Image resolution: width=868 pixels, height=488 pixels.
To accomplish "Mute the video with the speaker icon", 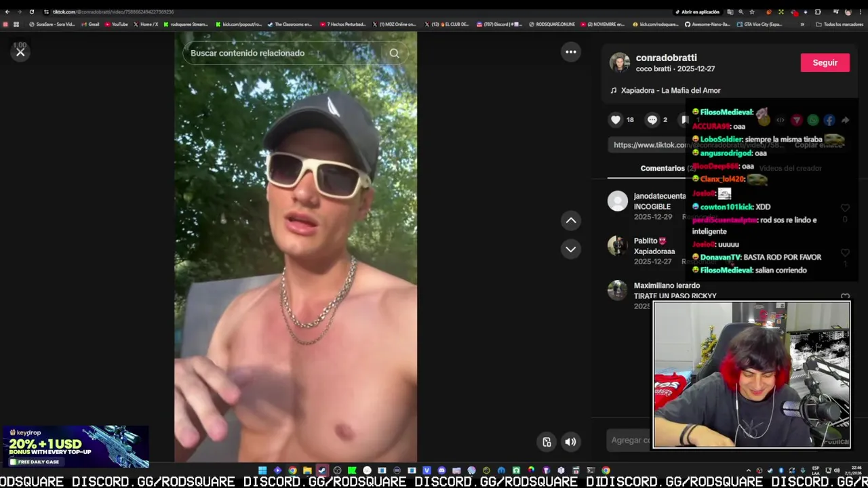I will 571,442.
